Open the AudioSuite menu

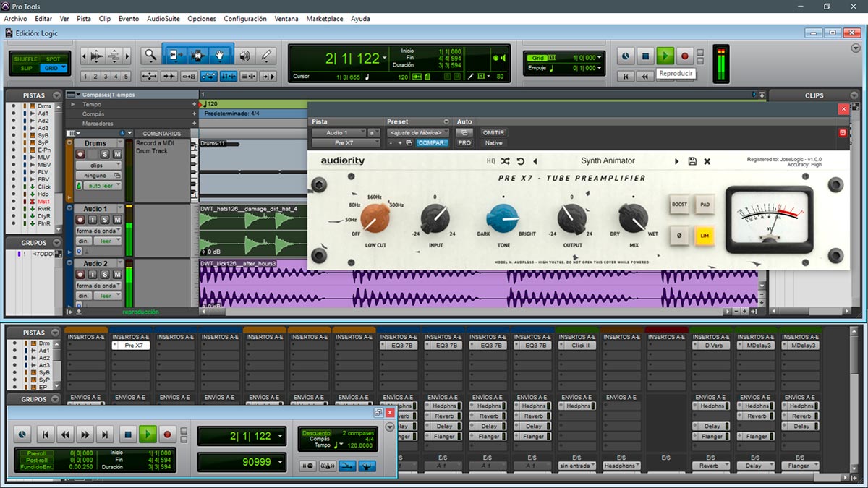pos(163,18)
